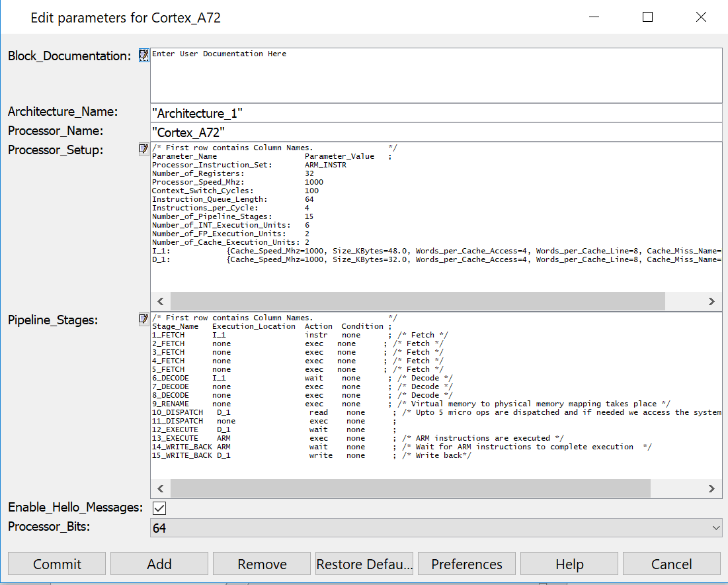
Task: Open the Processor_Bits dropdown
Action: (x=436, y=527)
